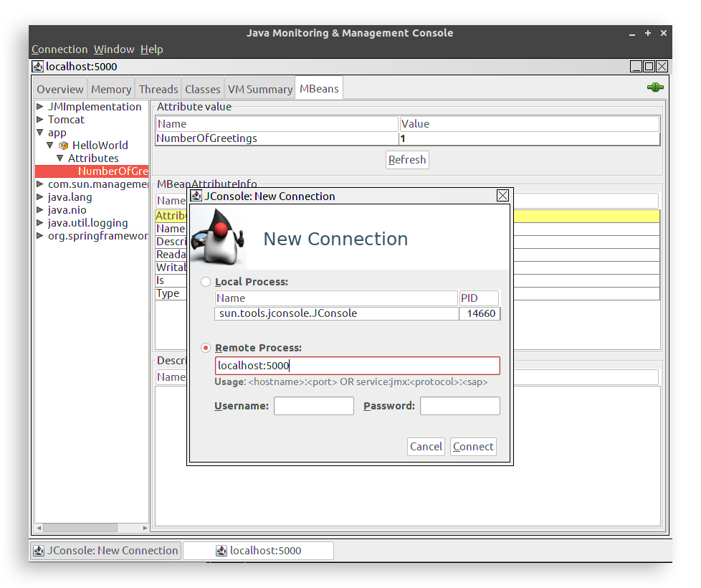The height and width of the screenshot is (588, 701).
Task: Minimize the Java Monitoring Console window
Action: click(x=632, y=34)
